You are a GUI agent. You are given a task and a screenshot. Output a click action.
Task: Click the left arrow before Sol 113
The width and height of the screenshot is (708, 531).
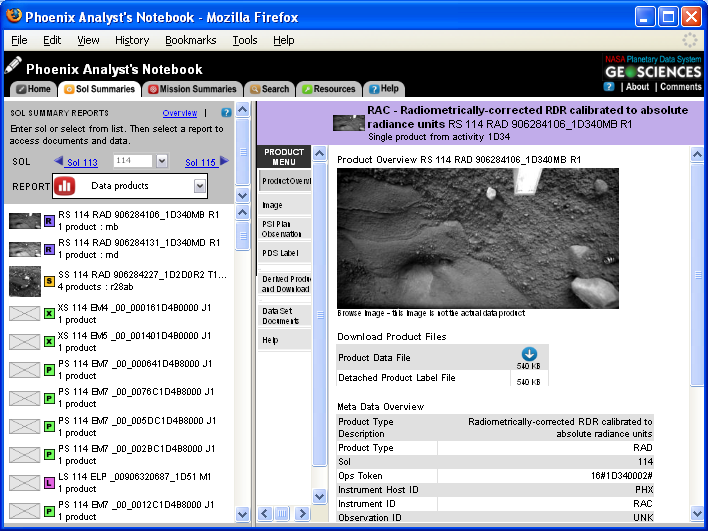tap(59, 161)
